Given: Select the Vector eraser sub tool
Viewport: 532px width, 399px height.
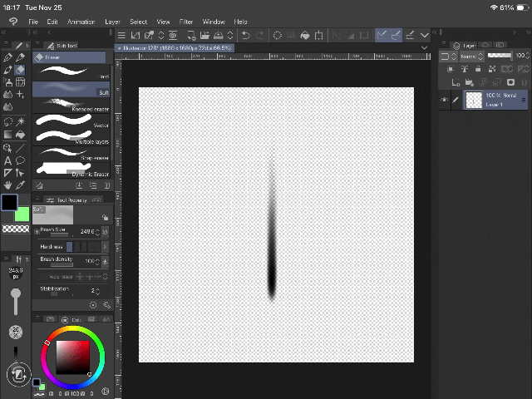Looking at the screenshot, I should [x=71, y=121].
